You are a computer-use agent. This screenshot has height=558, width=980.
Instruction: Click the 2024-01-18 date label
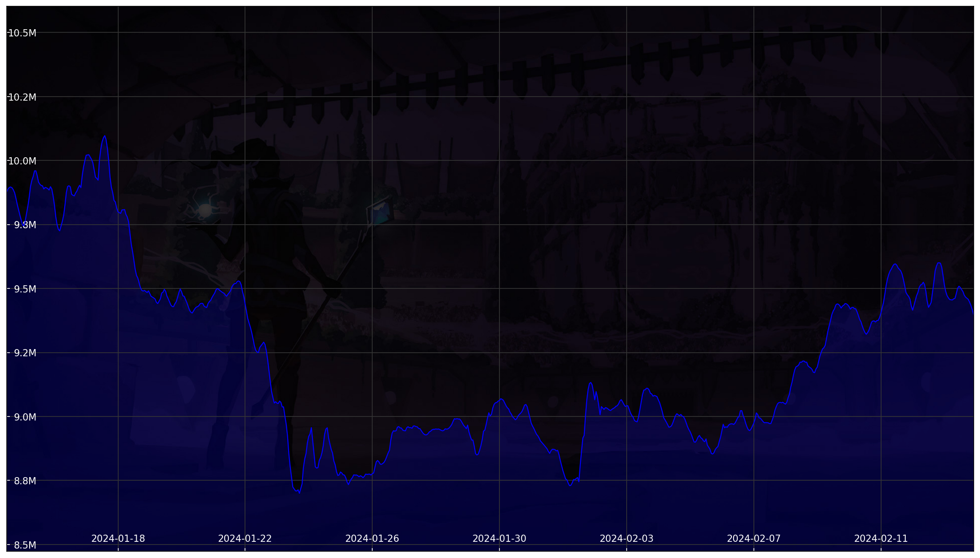(118, 538)
